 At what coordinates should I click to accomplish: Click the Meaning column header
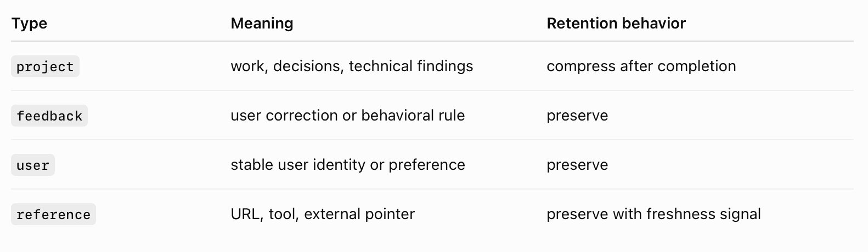262,24
